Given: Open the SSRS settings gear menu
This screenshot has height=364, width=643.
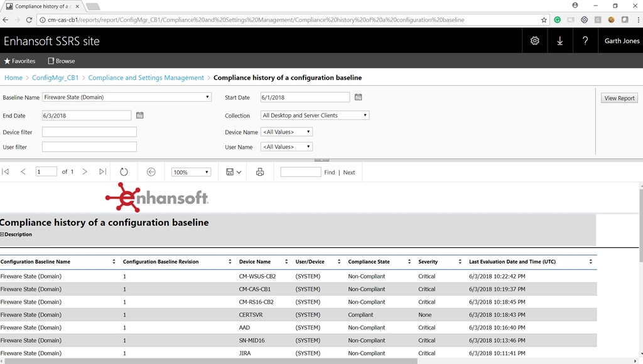Looking at the screenshot, I should (x=535, y=41).
